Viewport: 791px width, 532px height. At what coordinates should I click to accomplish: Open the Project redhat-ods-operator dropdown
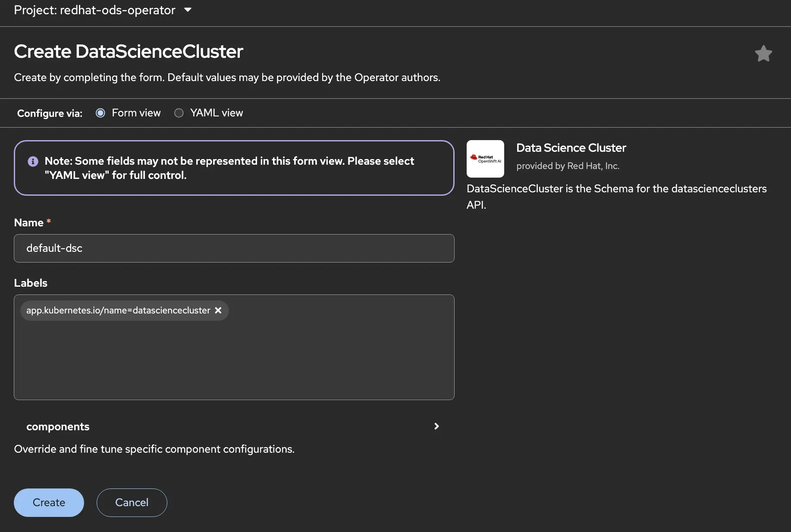point(103,10)
